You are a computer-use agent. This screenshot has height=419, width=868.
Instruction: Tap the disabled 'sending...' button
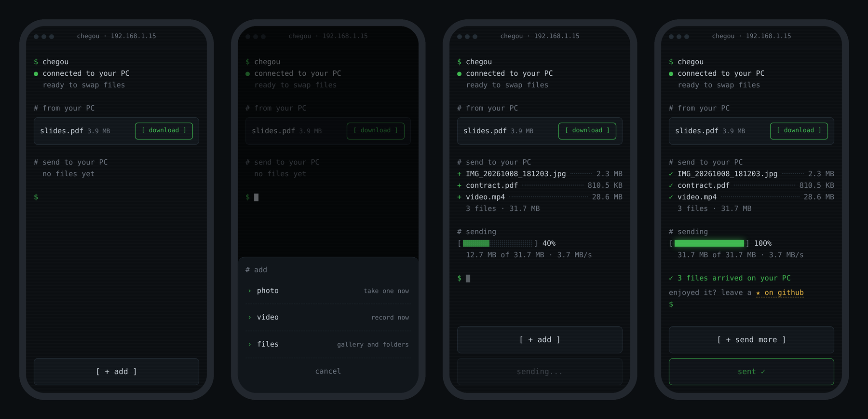(540, 372)
